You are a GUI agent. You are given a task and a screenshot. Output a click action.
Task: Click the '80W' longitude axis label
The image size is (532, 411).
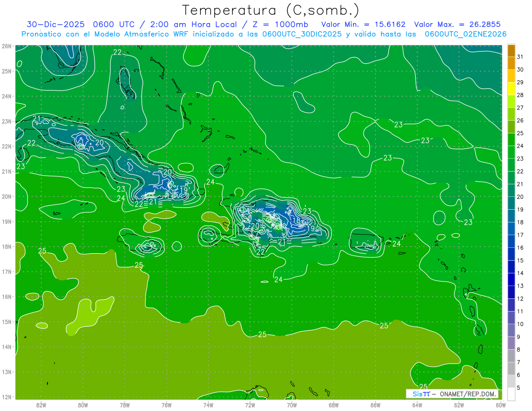(x=83, y=405)
